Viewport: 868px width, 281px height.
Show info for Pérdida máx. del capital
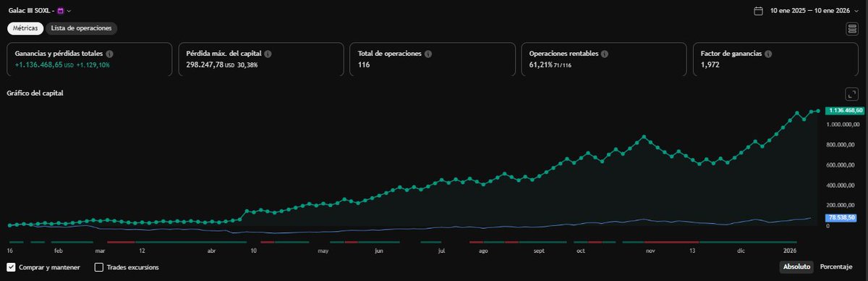(268, 54)
